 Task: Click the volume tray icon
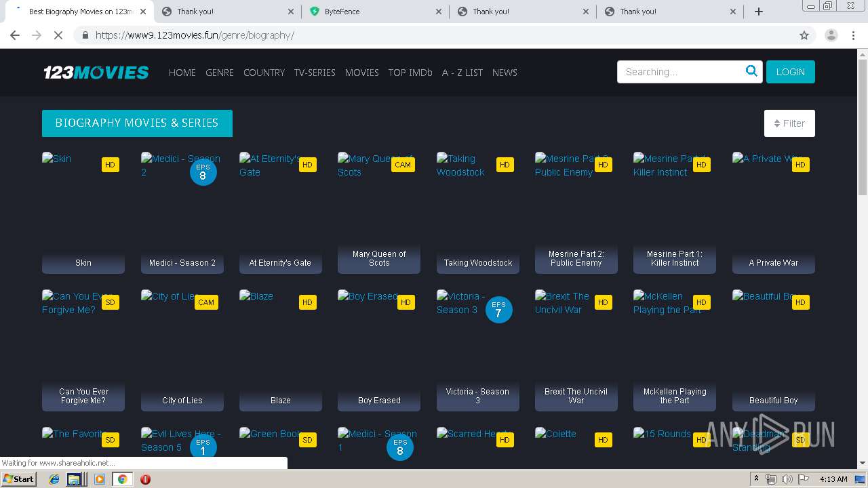point(787,479)
